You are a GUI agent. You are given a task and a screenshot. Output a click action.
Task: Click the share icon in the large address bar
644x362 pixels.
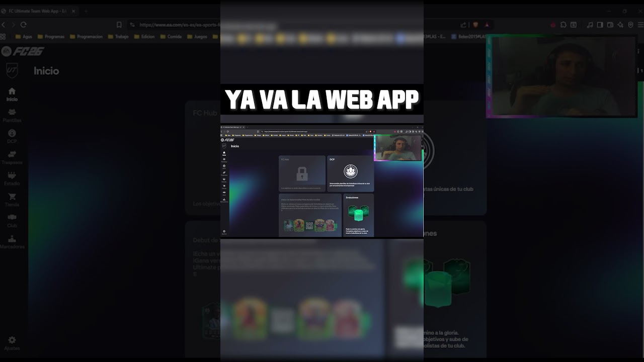click(463, 25)
